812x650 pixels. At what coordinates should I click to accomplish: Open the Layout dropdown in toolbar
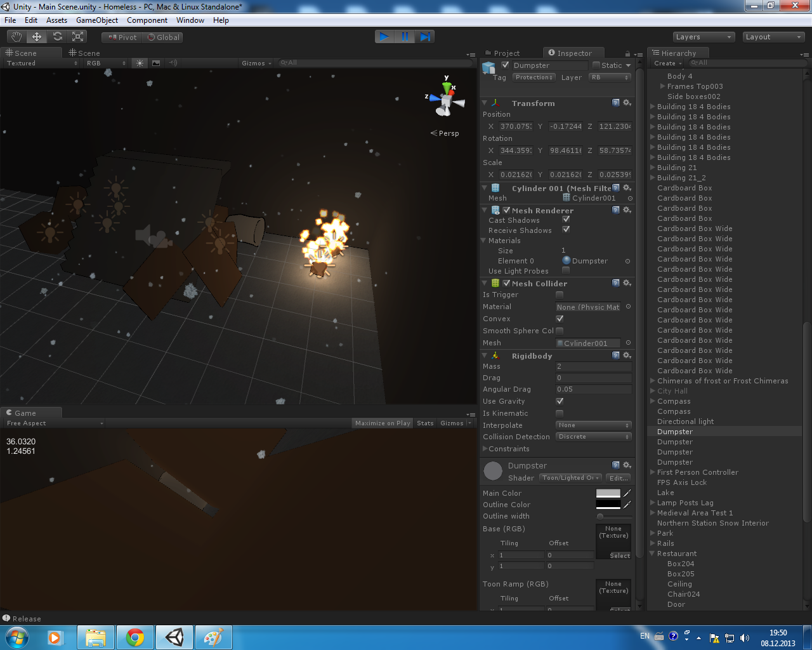click(x=773, y=37)
